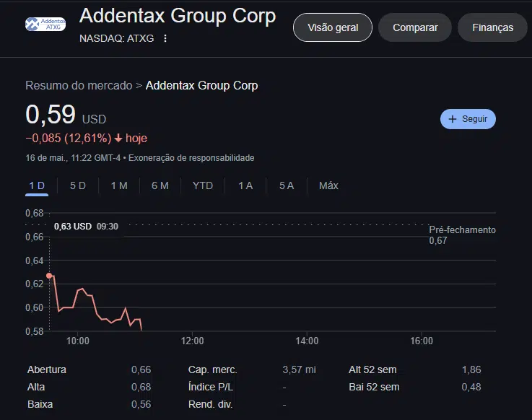The height and width of the screenshot is (420, 532).
Task: Follow the stock with Seguir button
Action: click(x=468, y=119)
